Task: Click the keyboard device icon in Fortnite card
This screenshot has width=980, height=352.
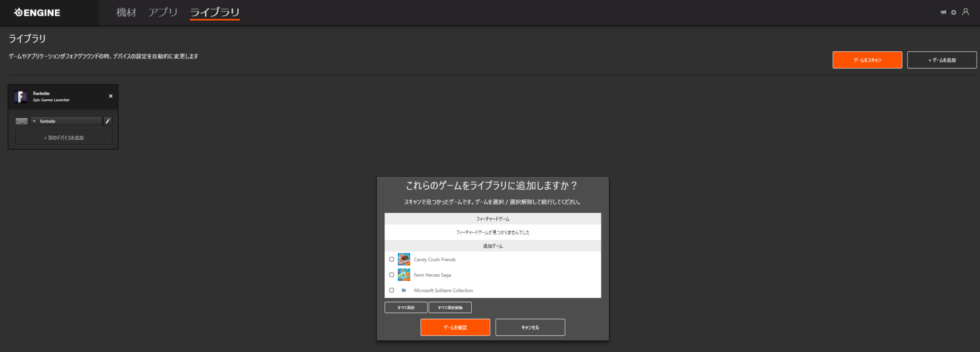Action: click(x=22, y=121)
